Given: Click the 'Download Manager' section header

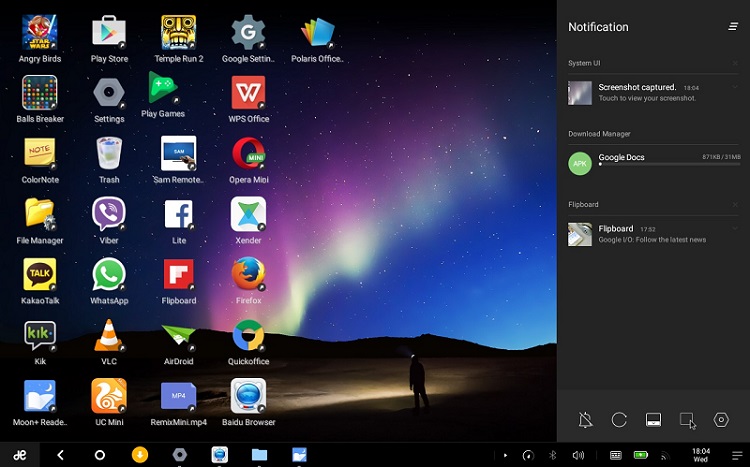Looking at the screenshot, I should tap(599, 134).
